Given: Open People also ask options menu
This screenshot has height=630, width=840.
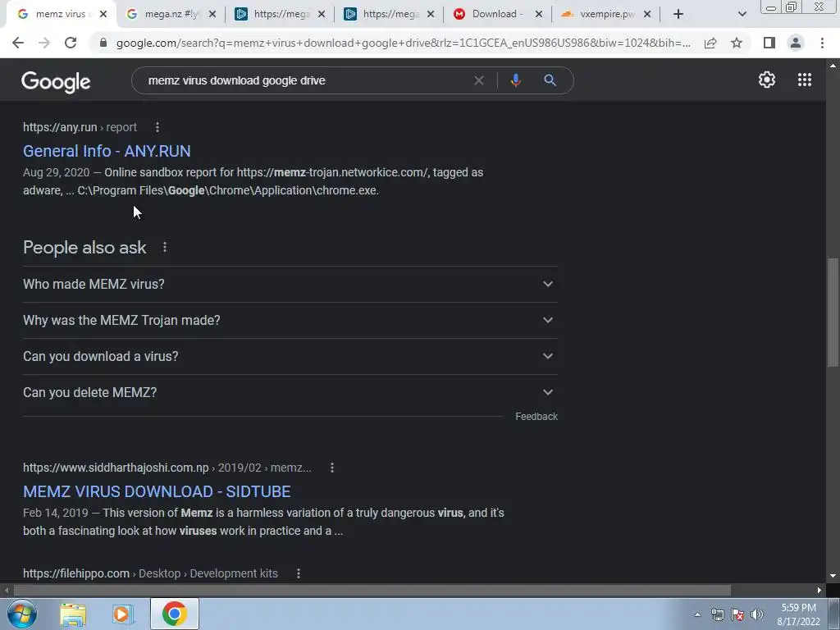Looking at the screenshot, I should click(x=164, y=247).
